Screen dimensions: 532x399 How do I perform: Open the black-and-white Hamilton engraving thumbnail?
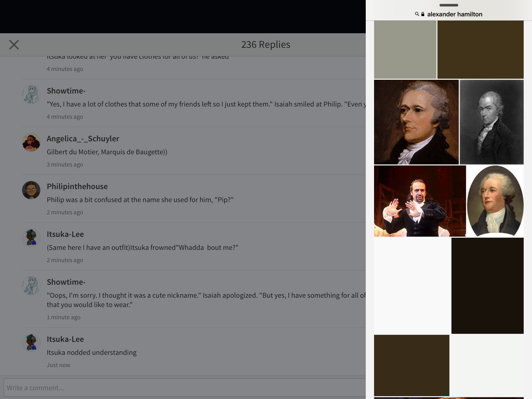pos(492,122)
